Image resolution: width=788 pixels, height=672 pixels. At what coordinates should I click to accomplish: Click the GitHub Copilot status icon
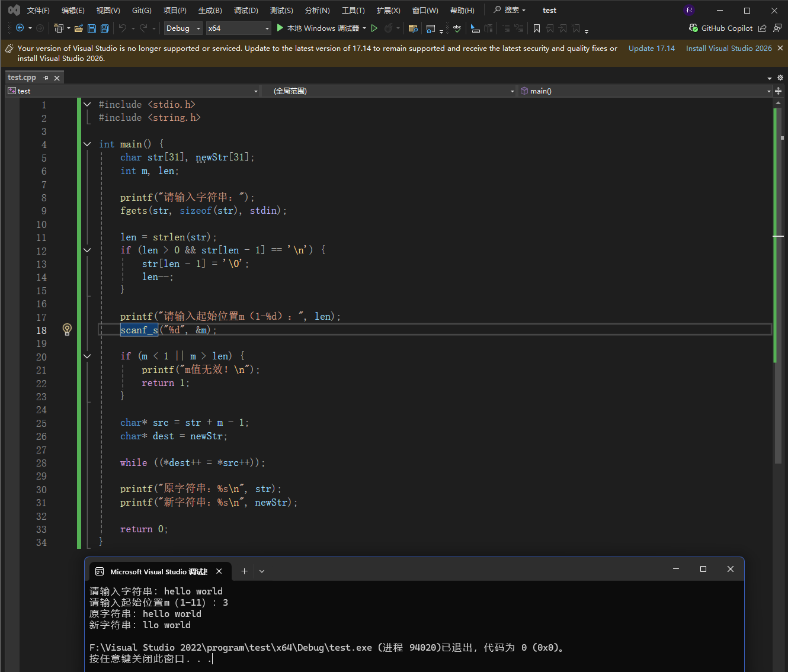tap(693, 28)
